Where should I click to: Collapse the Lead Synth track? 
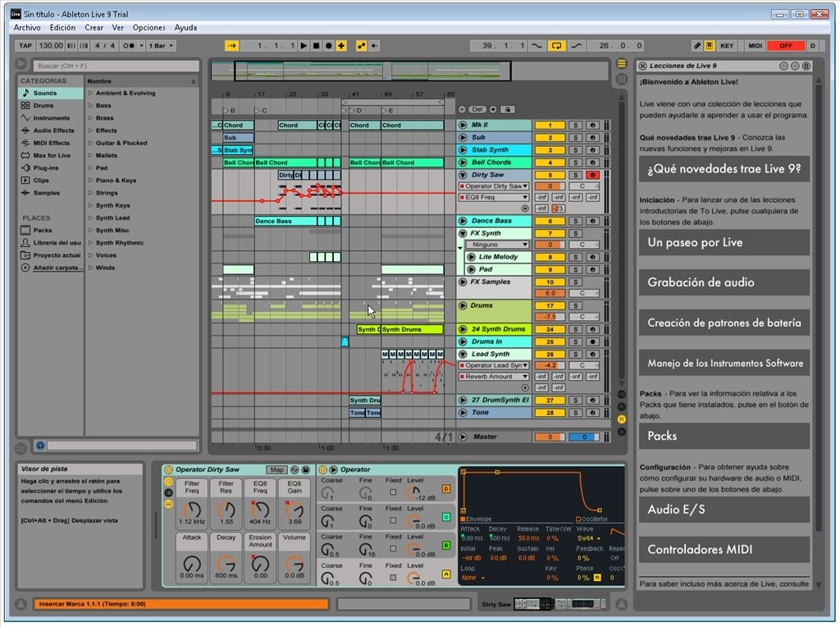tap(463, 355)
